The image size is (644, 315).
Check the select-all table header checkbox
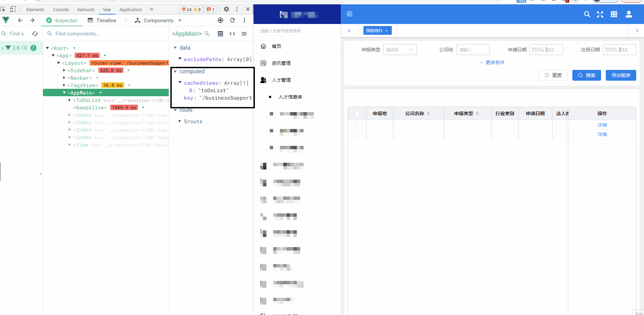click(357, 113)
